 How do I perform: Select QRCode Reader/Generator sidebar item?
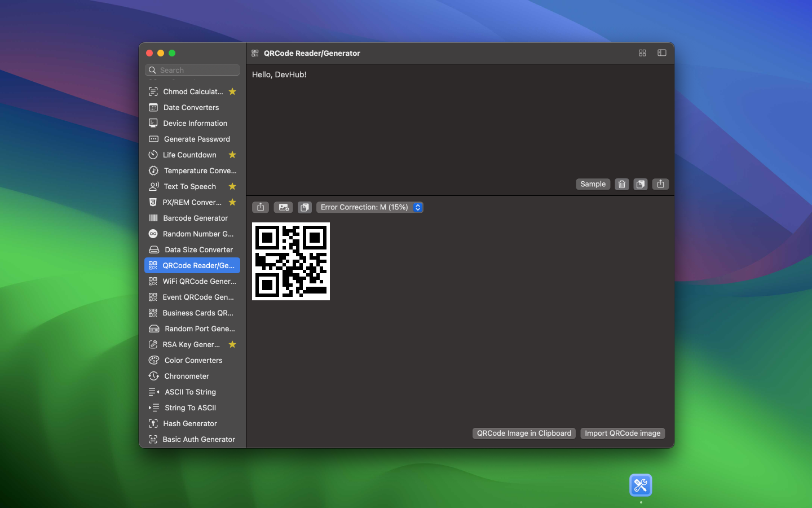coord(192,265)
